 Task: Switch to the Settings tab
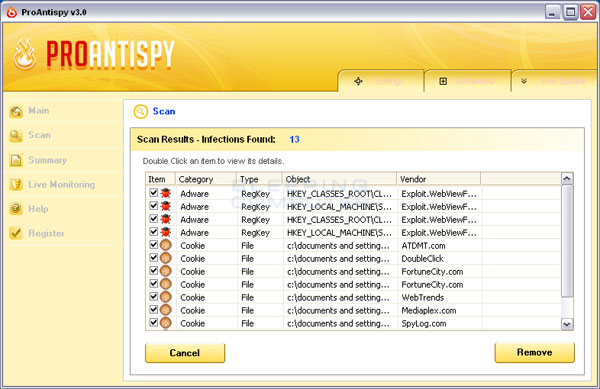[381, 81]
